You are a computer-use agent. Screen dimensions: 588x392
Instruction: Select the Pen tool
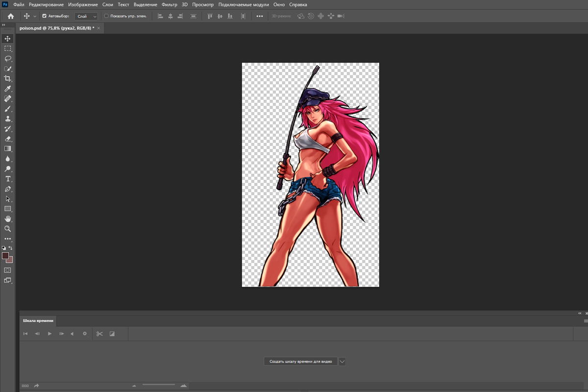(x=8, y=189)
